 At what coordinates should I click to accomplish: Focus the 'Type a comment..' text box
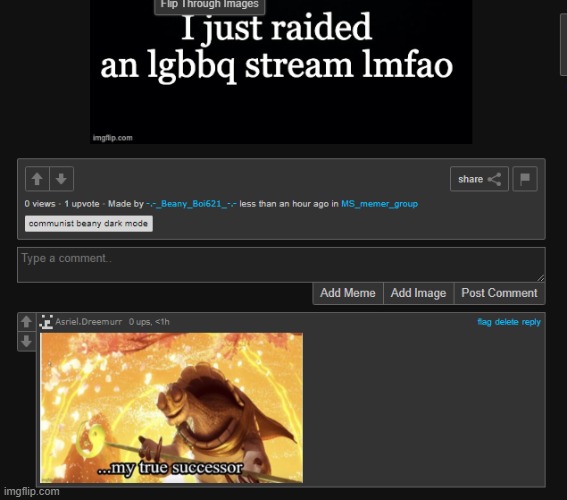tap(281, 265)
